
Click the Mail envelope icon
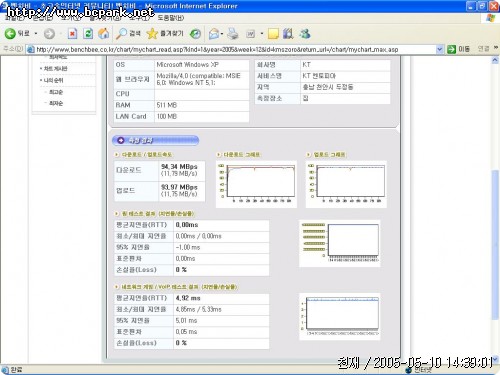pos(214,34)
